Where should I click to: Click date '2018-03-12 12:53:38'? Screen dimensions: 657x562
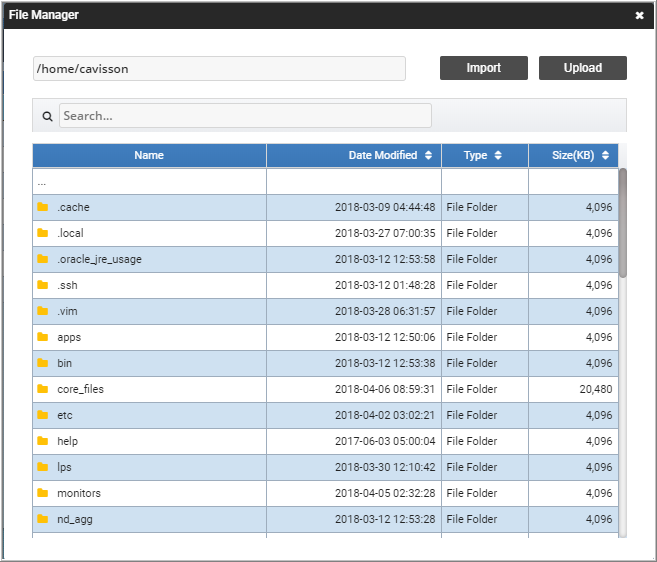[x=385, y=363]
